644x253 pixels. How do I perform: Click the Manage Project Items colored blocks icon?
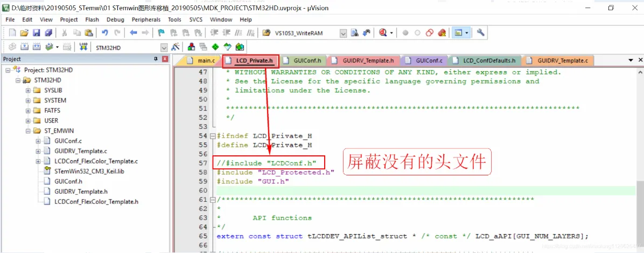[191, 47]
